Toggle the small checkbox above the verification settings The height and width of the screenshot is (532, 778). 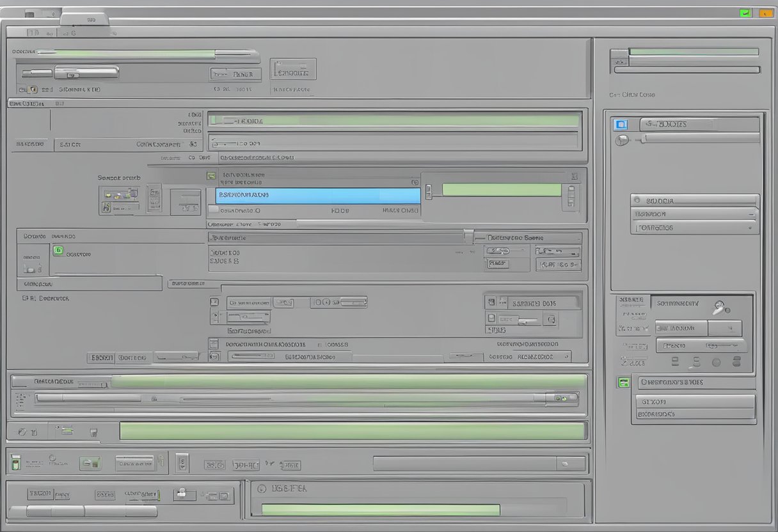pos(214,317)
